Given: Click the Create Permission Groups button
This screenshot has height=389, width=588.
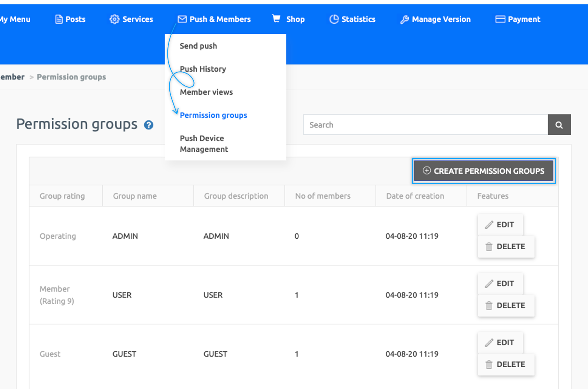Looking at the screenshot, I should click(x=483, y=171).
